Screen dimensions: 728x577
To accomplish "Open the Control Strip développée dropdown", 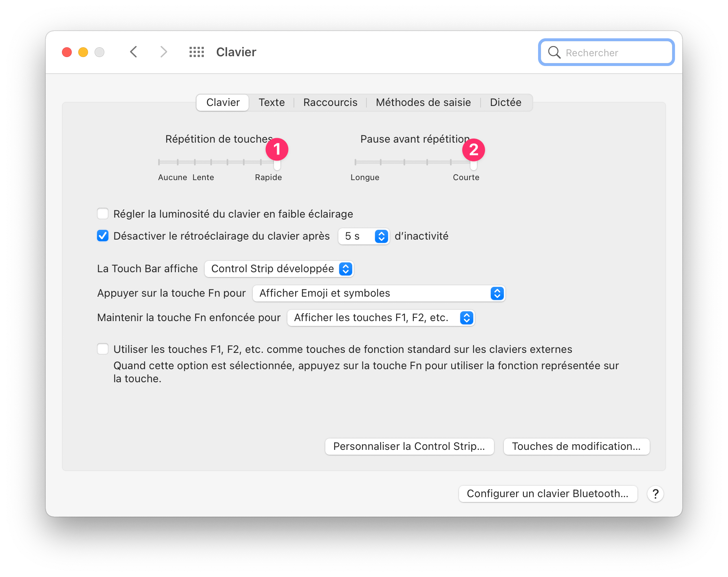I will 279,269.
